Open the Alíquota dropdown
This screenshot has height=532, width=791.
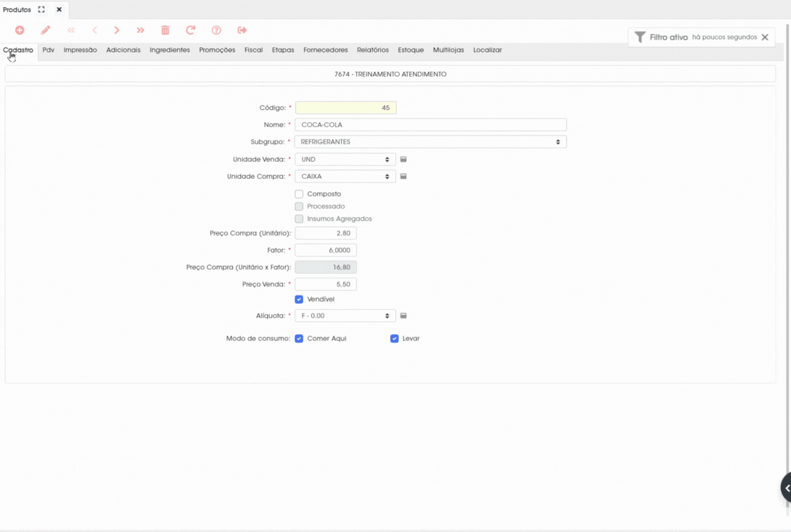[345, 316]
